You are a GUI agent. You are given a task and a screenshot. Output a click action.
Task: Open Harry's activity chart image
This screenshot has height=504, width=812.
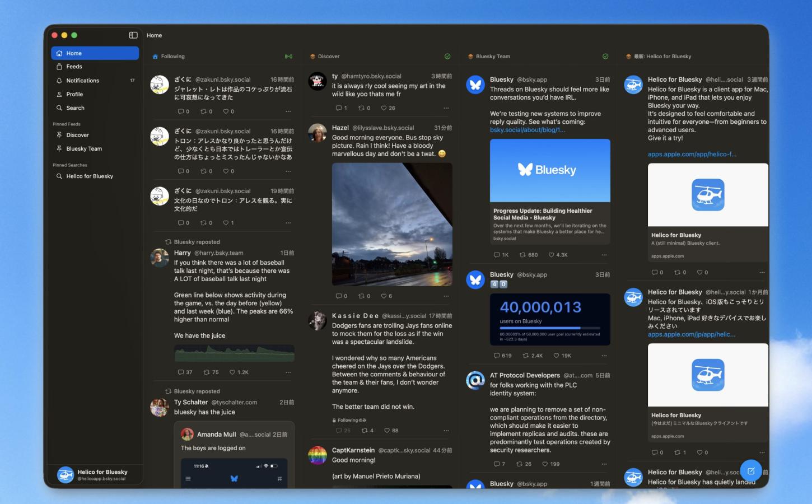(234, 353)
